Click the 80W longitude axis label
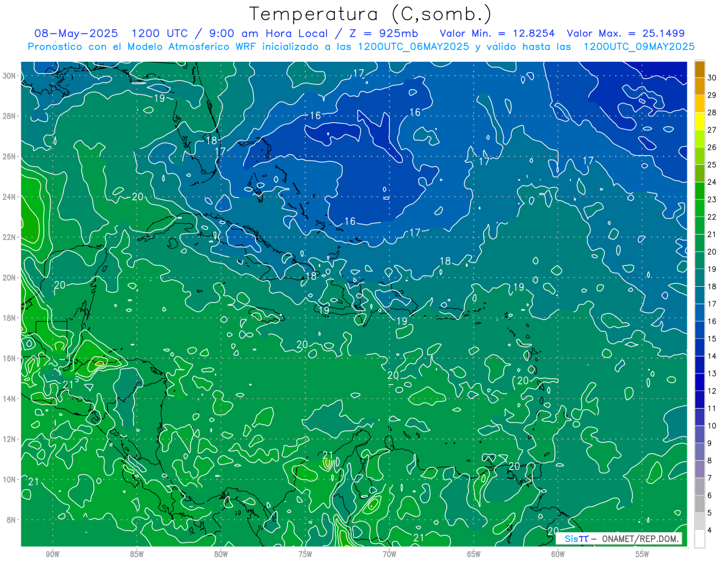Screen dimensions: 728x562 (x=221, y=554)
